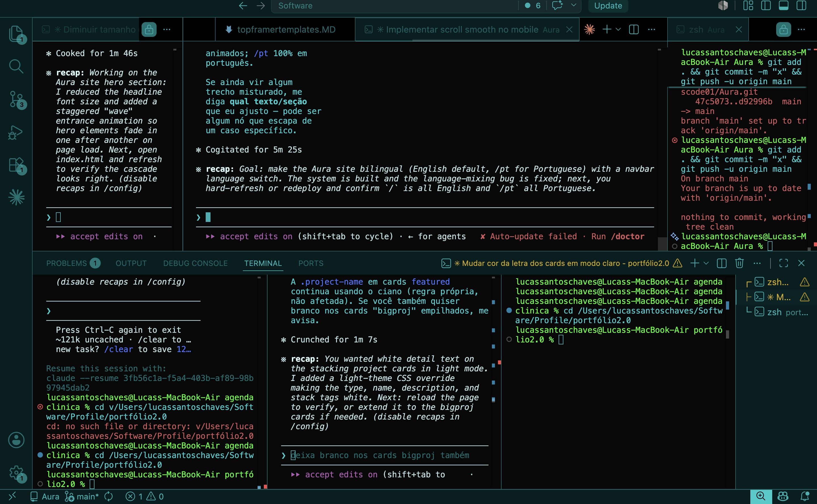Image resolution: width=817 pixels, height=504 pixels.
Task: Create a new terminal in the panel
Action: click(695, 263)
